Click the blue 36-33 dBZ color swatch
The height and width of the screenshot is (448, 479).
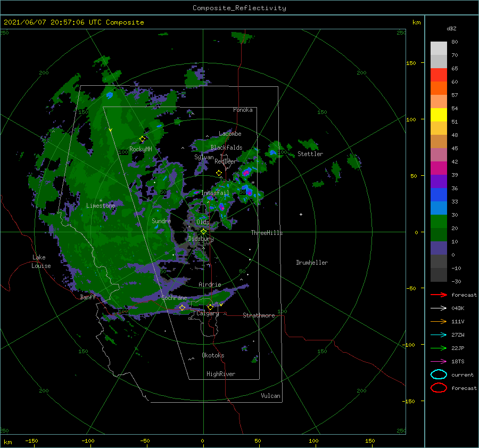(439, 195)
